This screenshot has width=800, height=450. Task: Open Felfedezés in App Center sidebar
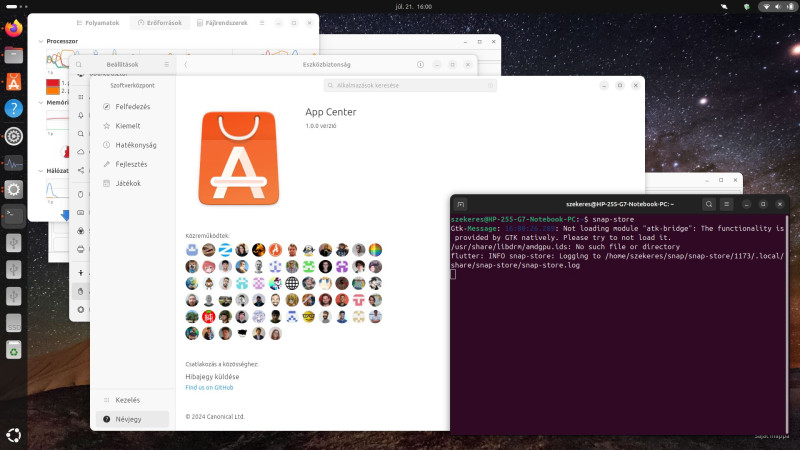tap(132, 107)
